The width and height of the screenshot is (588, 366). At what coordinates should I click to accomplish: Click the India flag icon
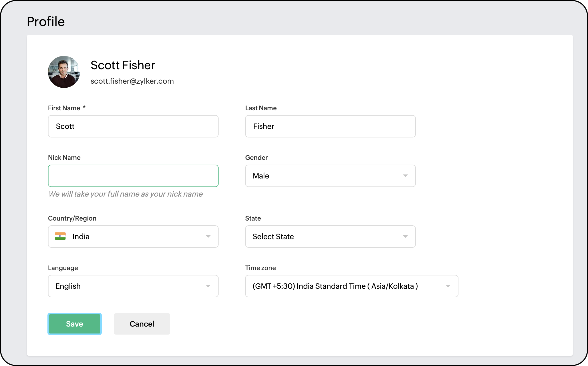[60, 236]
